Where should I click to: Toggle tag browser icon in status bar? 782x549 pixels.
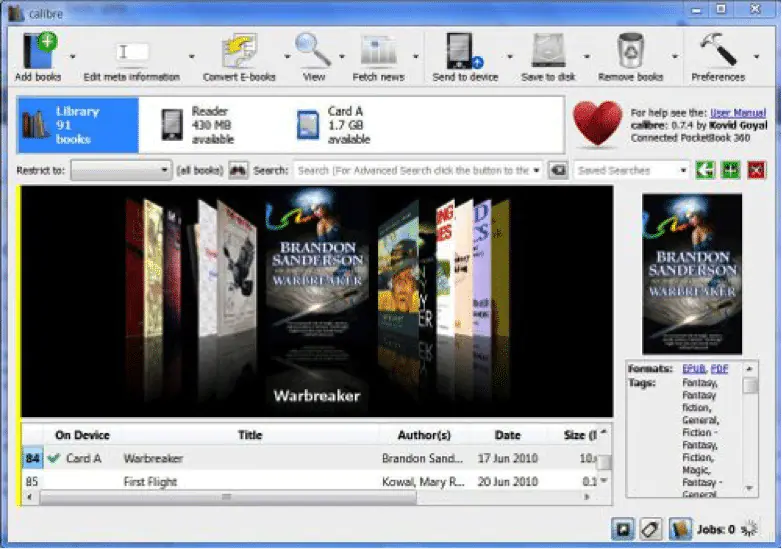651,529
